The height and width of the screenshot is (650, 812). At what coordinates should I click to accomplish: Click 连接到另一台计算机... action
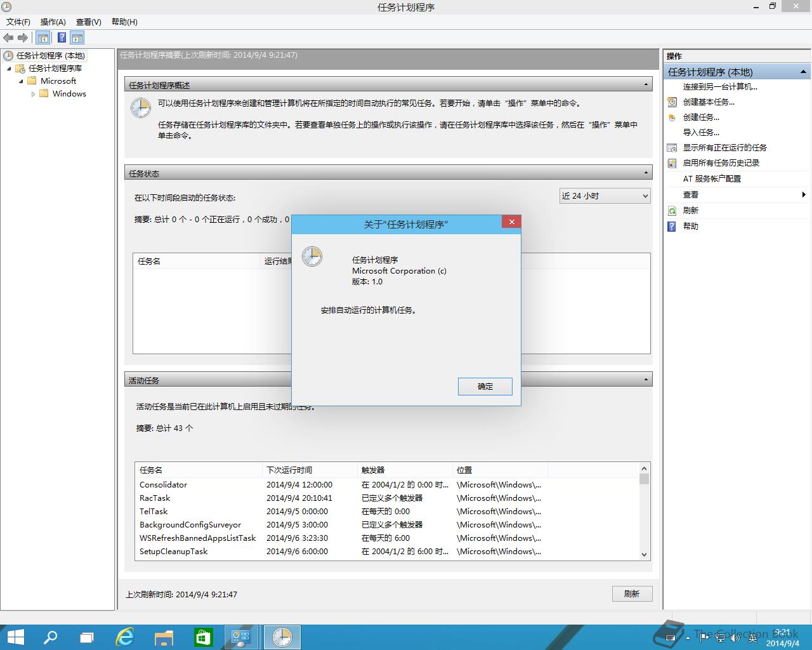point(720,87)
